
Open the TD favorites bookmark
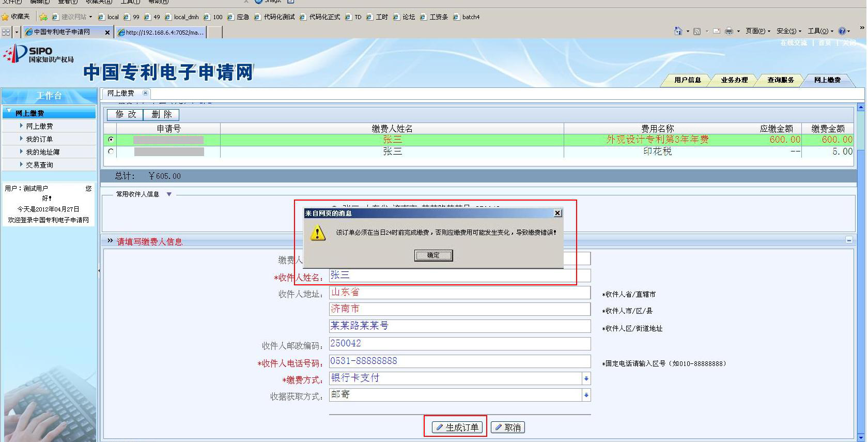tap(353, 17)
